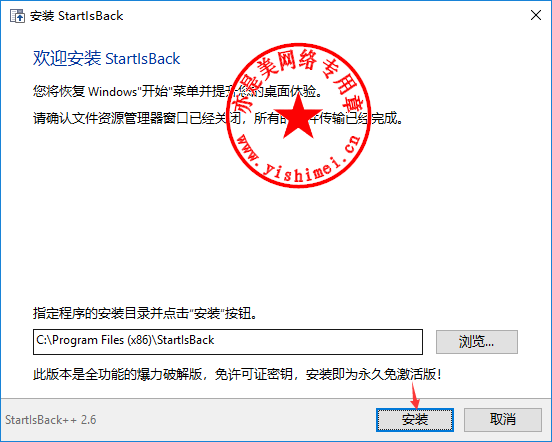The width and height of the screenshot is (552, 442).
Task: Click the 安装 StartIsBack title bar text
Action: pos(76,16)
